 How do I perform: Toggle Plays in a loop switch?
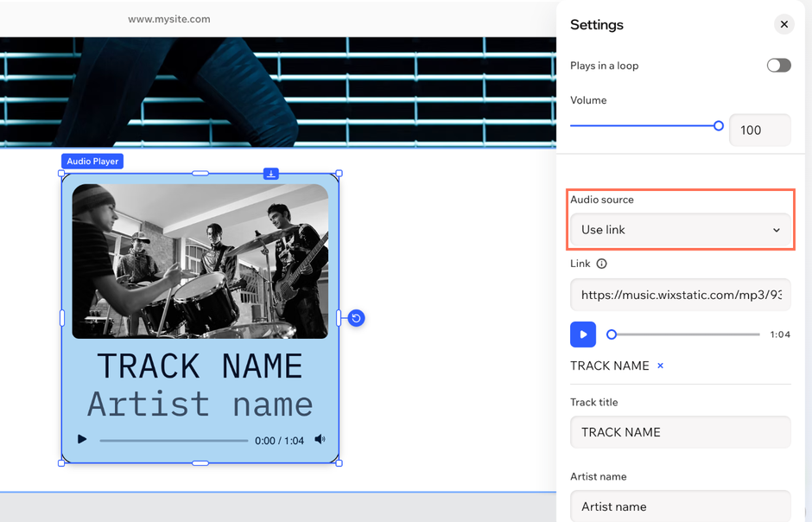pyautogui.click(x=779, y=66)
